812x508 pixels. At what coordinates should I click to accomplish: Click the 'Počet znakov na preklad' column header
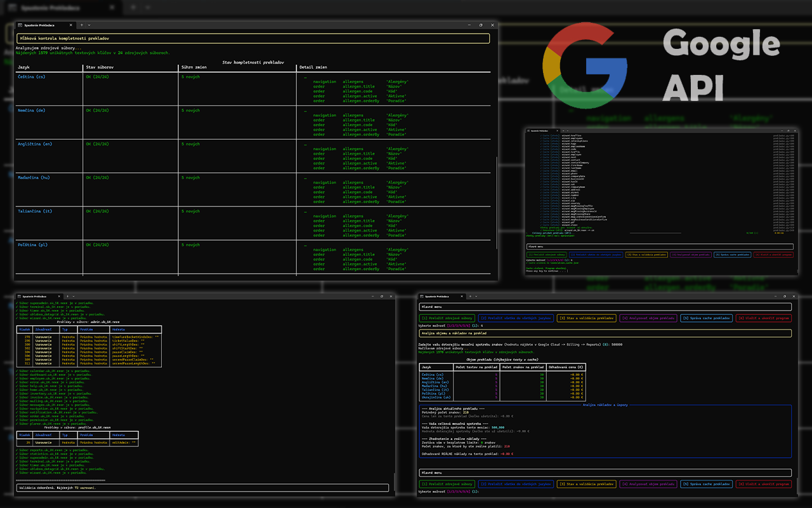(x=523, y=367)
